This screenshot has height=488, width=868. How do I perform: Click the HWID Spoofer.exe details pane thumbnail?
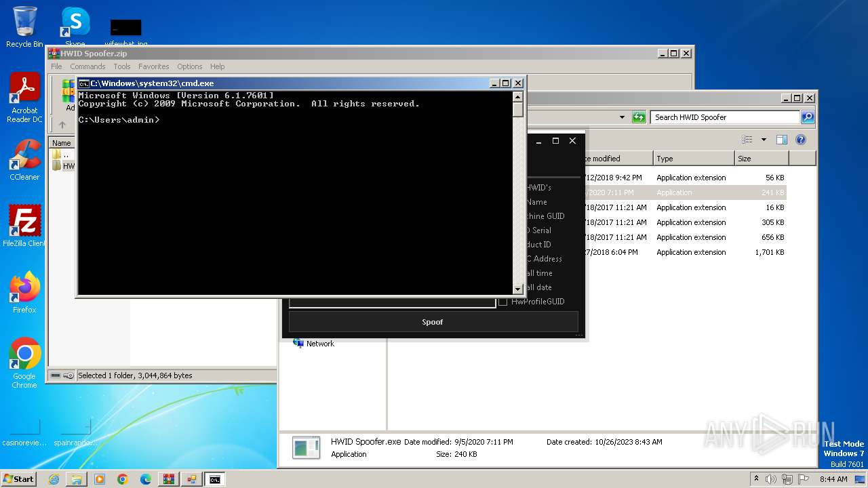(x=306, y=447)
